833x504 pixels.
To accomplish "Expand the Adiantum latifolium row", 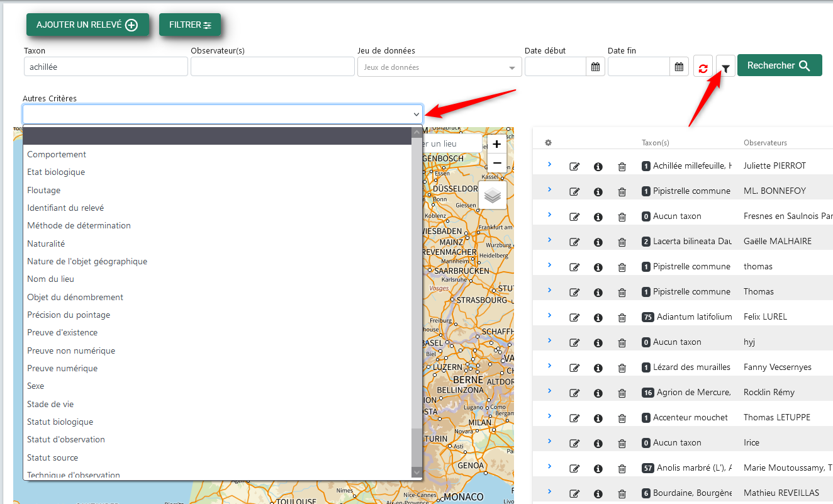I will pyautogui.click(x=549, y=315).
